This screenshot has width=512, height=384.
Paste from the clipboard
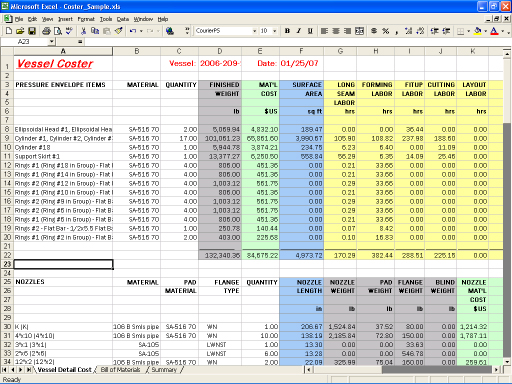click(x=107, y=31)
